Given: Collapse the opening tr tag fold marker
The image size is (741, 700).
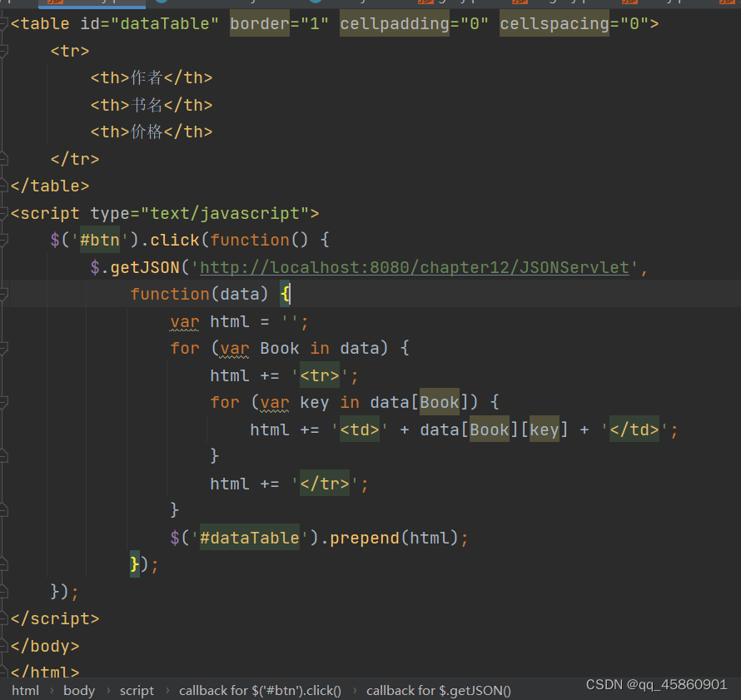Looking at the screenshot, I should click(3, 51).
